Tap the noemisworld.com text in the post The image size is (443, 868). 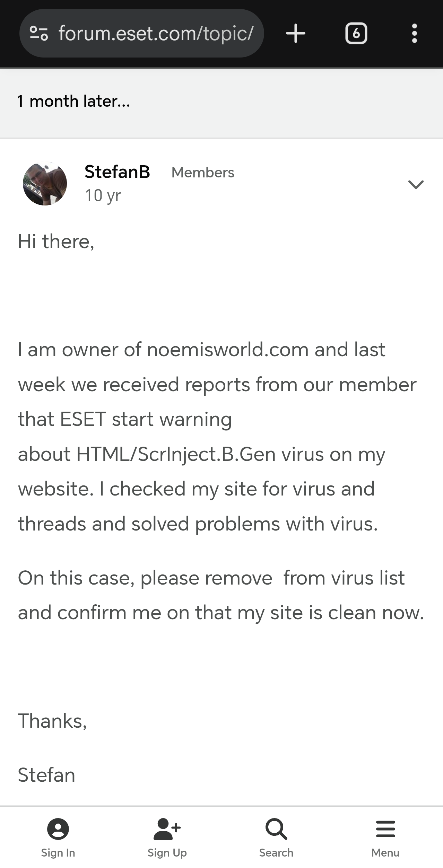click(x=227, y=350)
